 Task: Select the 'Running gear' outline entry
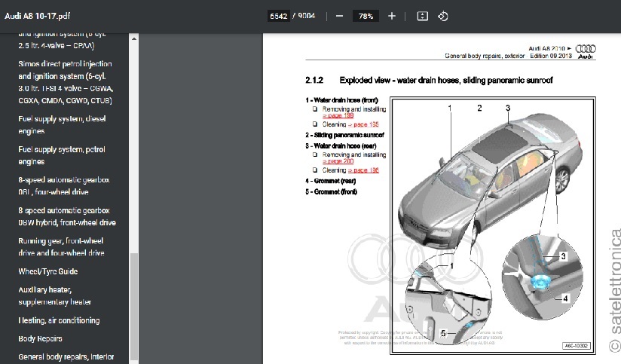click(62, 246)
